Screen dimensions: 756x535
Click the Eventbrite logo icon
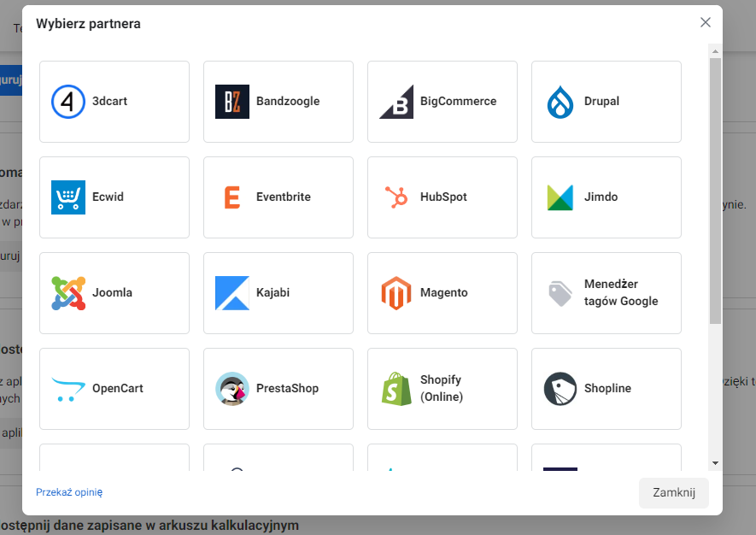[x=232, y=197]
